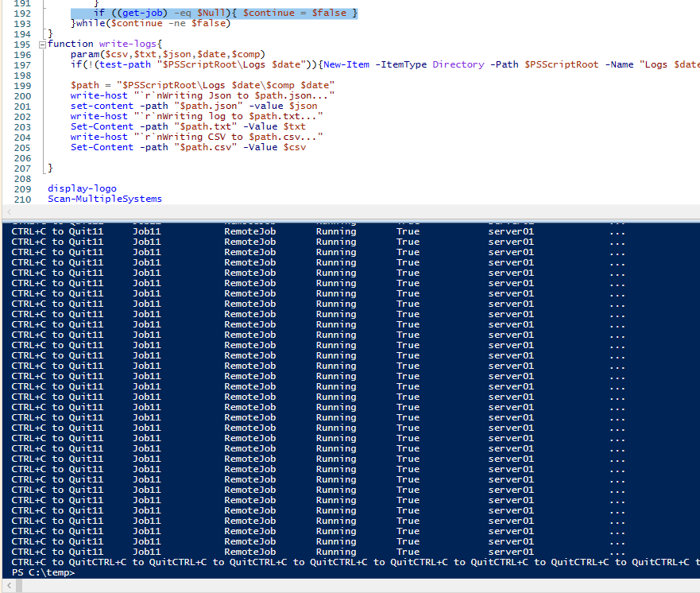Click the Directory argument on line 197
700x593 pixels.
458,64
